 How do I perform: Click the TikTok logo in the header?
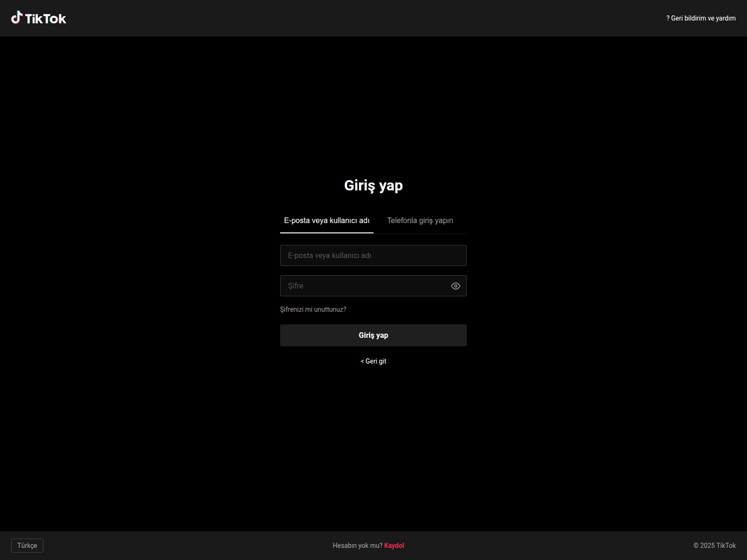coord(39,18)
